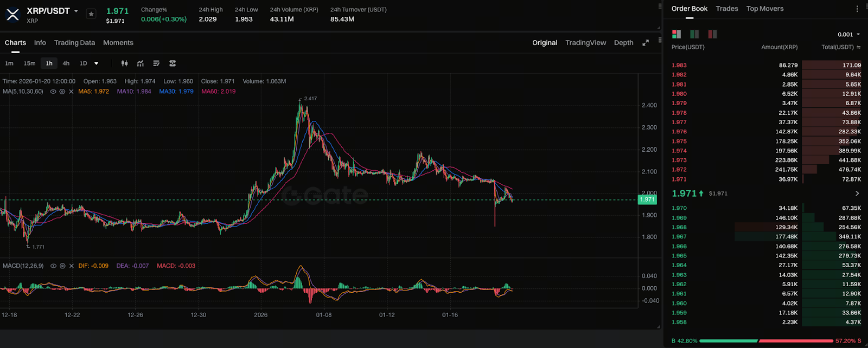Switch Total(USDT) column toggle icon

(x=858, y=47)
